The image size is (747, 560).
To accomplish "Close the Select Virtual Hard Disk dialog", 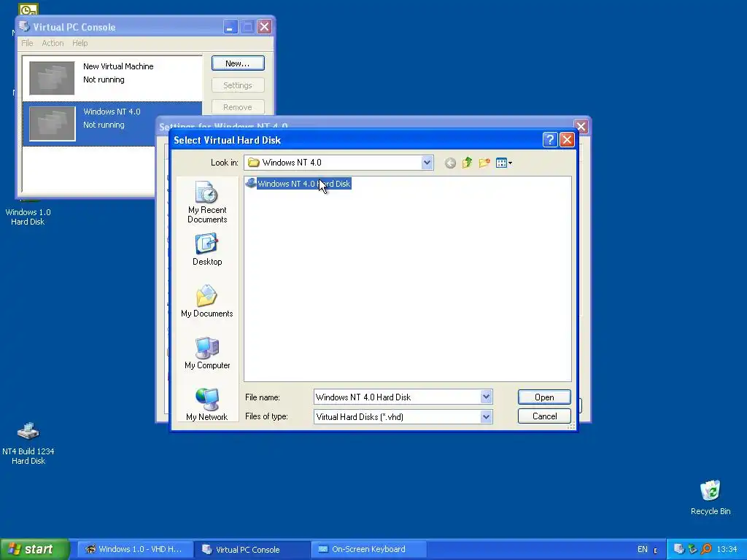I will [566, 139].
